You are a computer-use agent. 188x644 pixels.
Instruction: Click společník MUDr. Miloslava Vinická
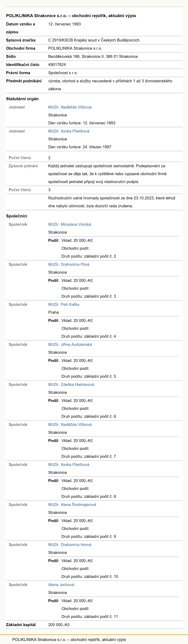click(70, 224)
